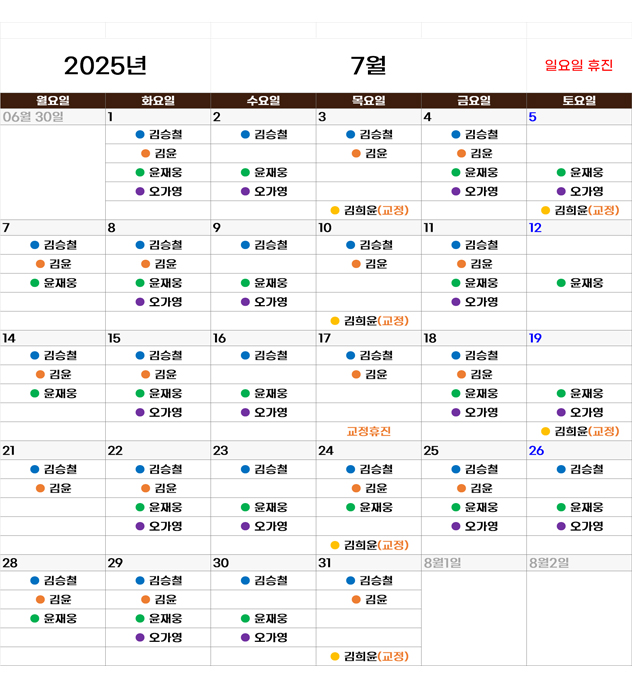Click date number 31 on Thursday

click(x=324, y=563)
